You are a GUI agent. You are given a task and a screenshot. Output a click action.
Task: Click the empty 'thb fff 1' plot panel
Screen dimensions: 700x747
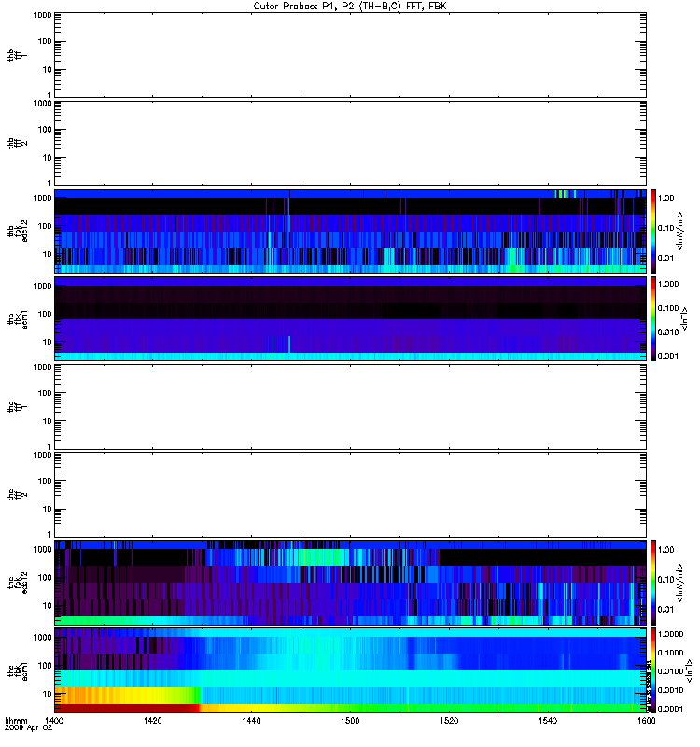pyautogui.click(x=350, y=55)
